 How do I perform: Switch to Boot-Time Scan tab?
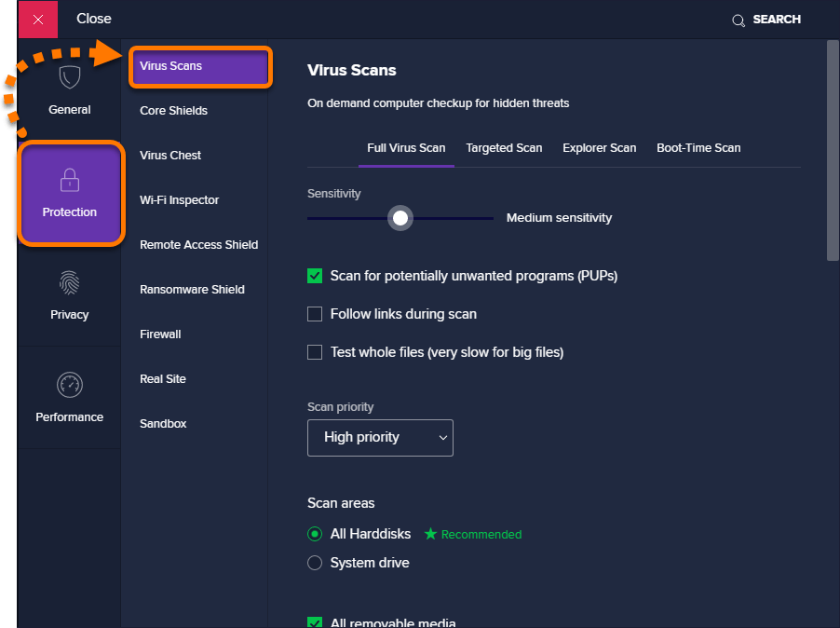(698, 148)
